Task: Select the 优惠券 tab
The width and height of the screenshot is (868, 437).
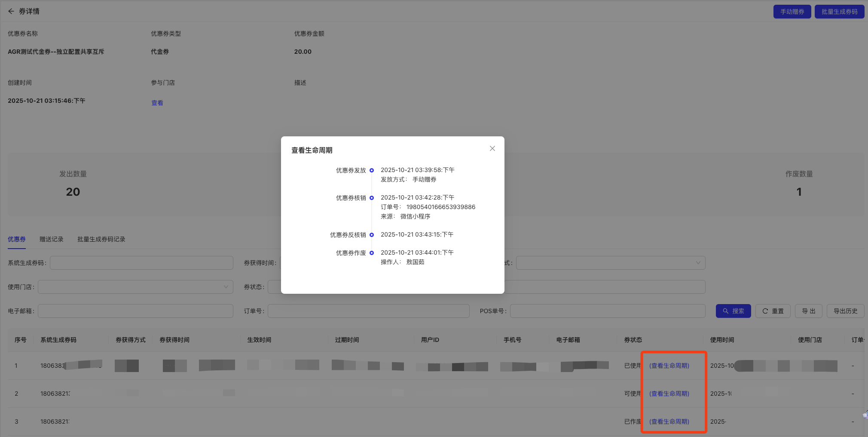Action: click(x=17, y=239)
